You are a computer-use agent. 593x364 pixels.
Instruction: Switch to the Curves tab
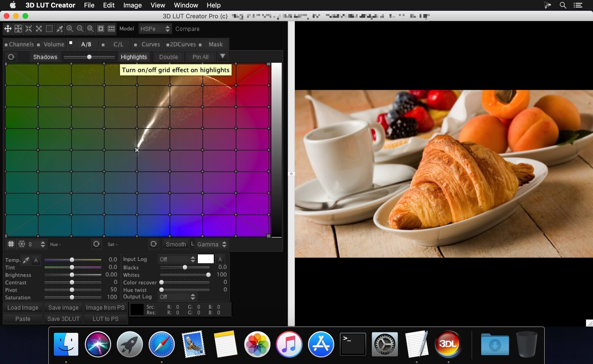[x=150, y=44]
